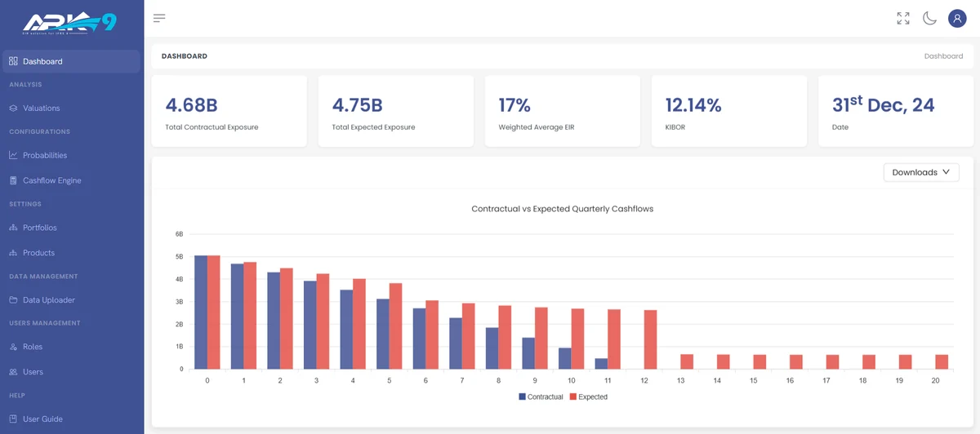Image resolution: width=980 pixels, height=434 pixels.
Task: Click the Probabilities chart icon
Action: pos(13,155)
